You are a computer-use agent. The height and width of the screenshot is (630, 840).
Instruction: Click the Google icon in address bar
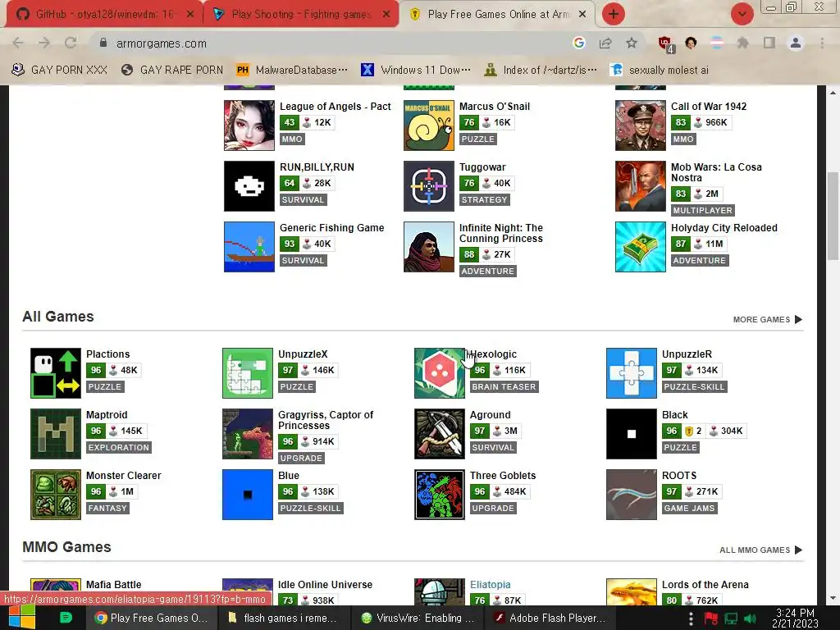(x=578, y=43)
